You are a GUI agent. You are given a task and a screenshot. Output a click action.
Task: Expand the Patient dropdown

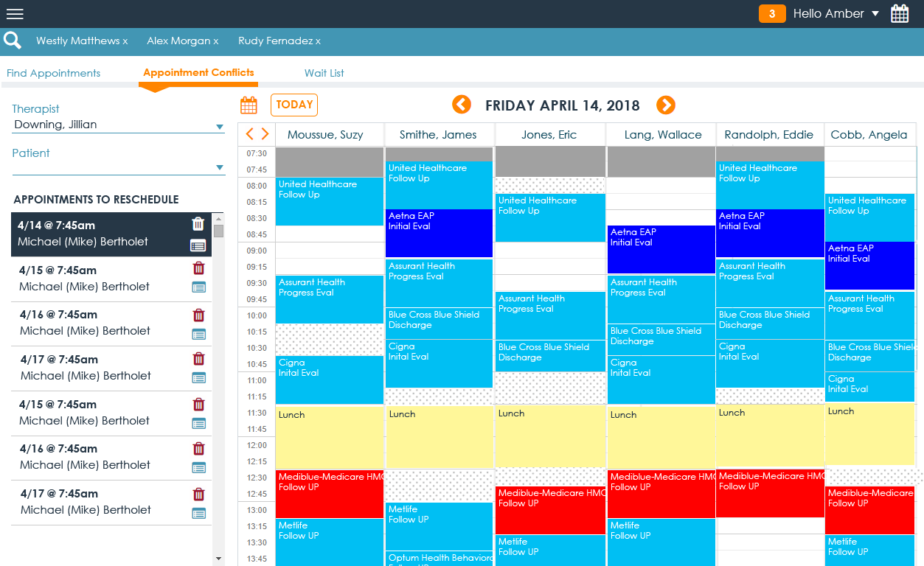point(219,167)
